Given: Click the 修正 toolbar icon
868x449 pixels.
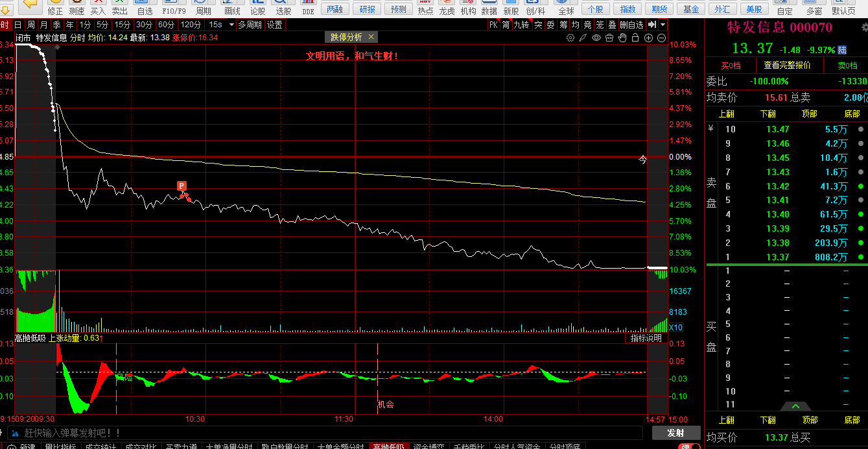Looking at the screenshot, I should coord(55,8).
